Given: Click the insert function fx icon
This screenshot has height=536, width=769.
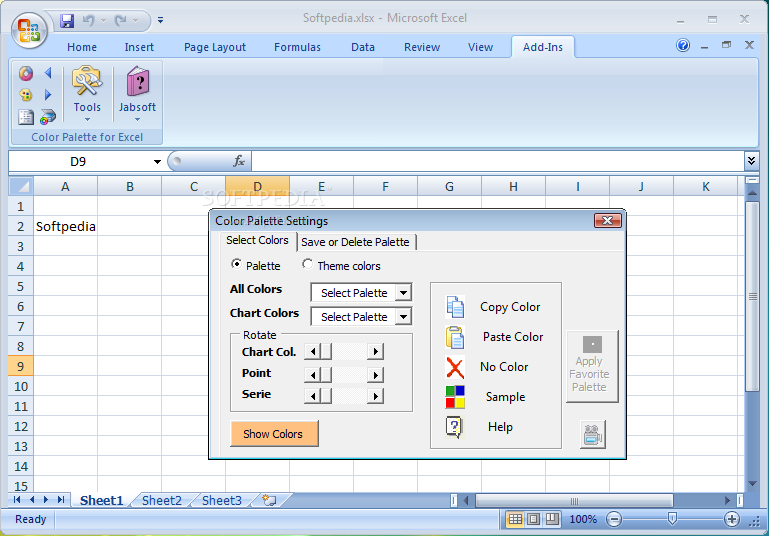Looking at the screenshot, I should pyautogui.click(x=239, y=161).
